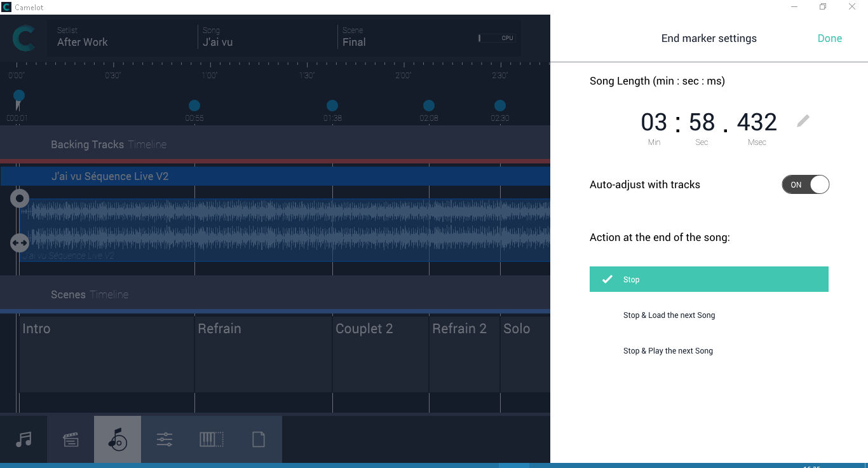Open the scenes clapperboard icon
The image size is (868, 468).
coord(71,439)
